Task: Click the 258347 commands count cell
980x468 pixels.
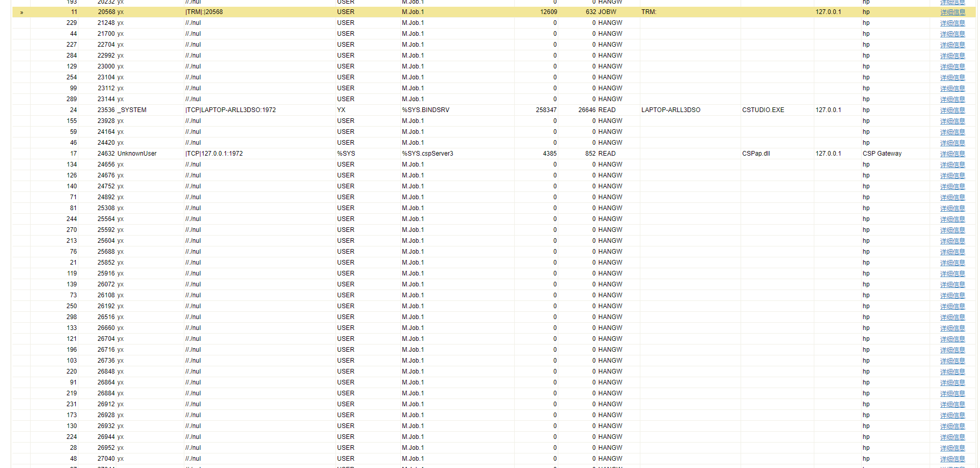Action: [546, 110]
